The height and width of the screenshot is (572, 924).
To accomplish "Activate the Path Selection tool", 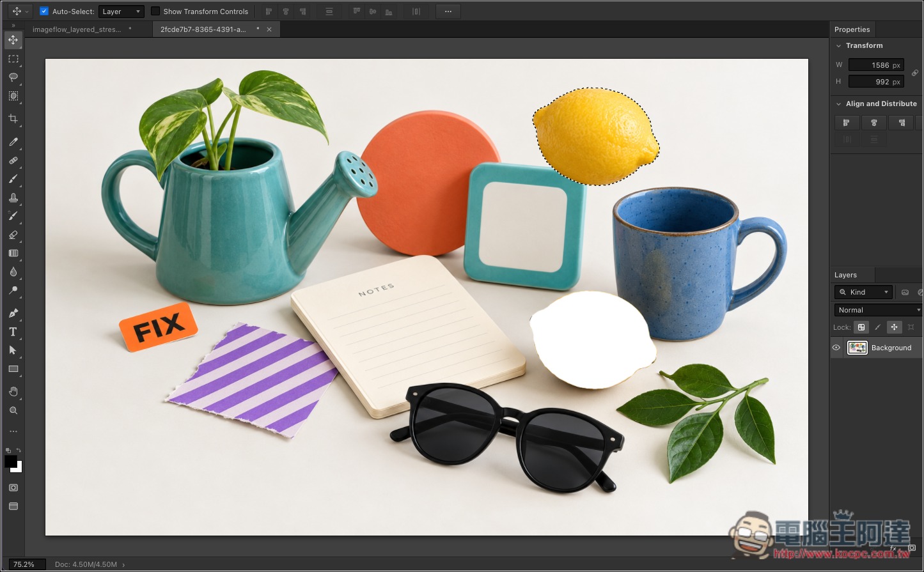I will click(x=13, y=350).
